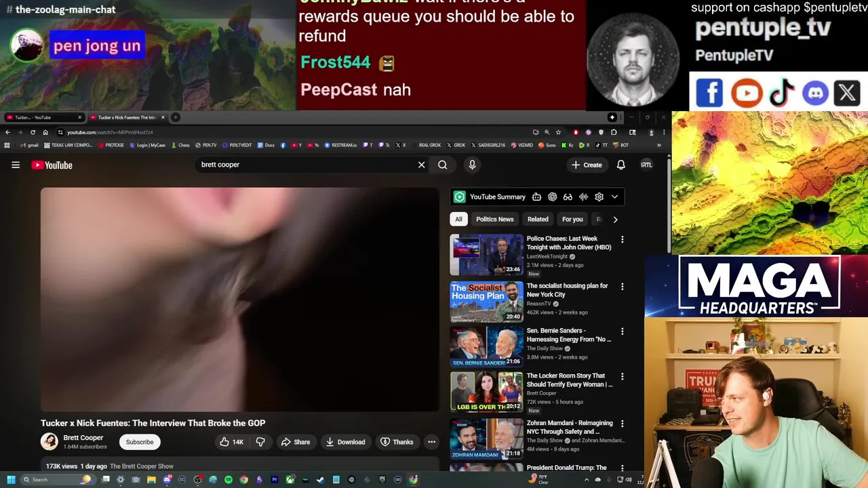Go back with the browser back arrow

[7, 132]
